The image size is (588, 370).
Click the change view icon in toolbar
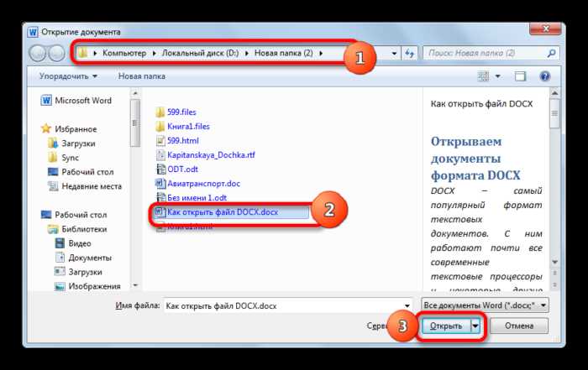[483, 76]
